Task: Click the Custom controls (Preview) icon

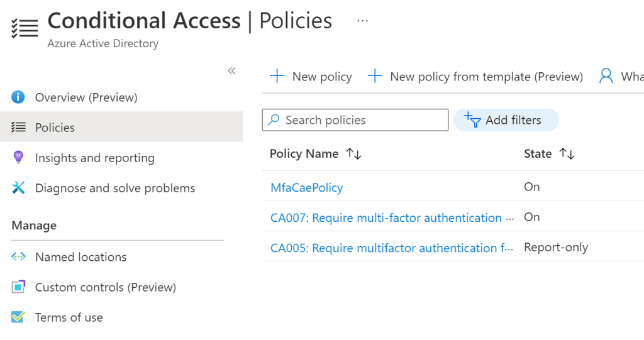Action: pos(18,287)
